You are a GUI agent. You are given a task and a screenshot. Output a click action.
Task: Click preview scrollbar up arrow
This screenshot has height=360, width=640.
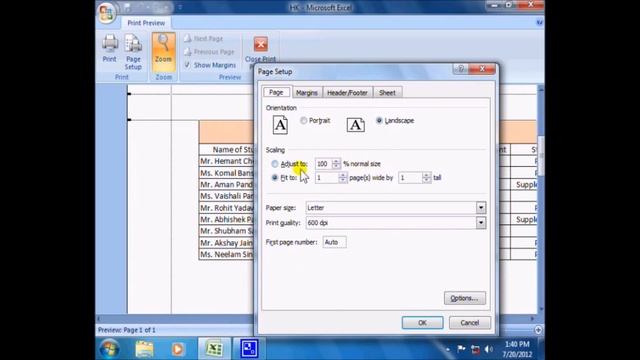[x=541, y=89]
